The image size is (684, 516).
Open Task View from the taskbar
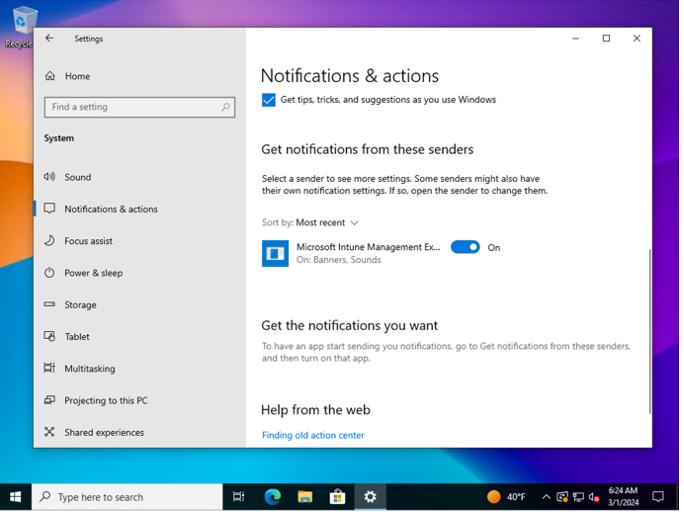[x=239, y=497]
